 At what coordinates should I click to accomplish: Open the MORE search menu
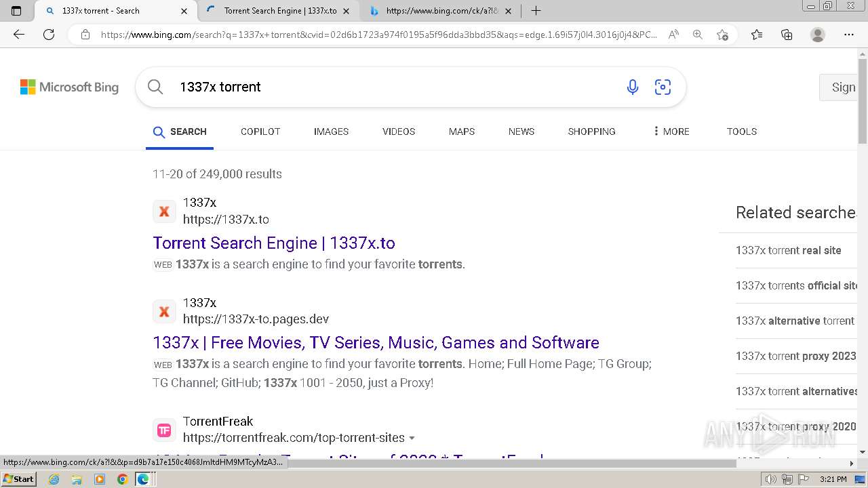[671, 131]
